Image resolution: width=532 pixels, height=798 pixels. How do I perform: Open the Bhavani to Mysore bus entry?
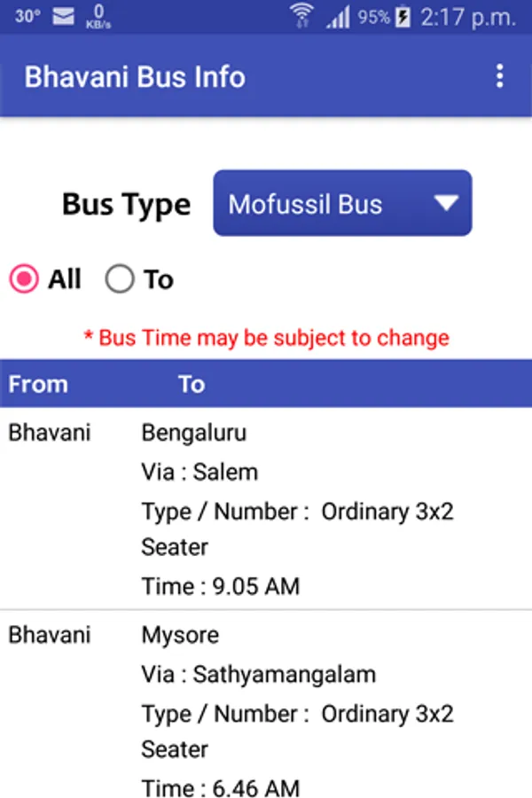266,709
